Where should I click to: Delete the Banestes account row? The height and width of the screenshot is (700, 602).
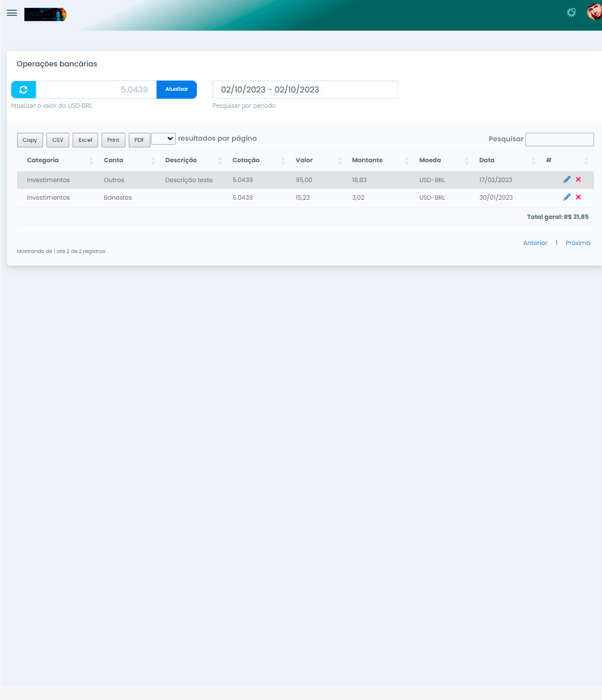click(x=578, y=197)
